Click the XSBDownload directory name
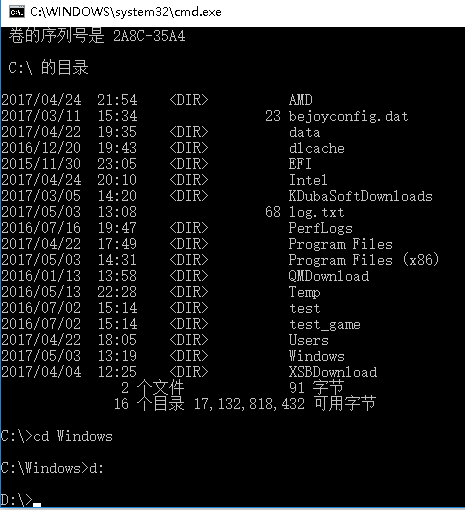This screenshot has width=465, height=510. coord(333,372)
